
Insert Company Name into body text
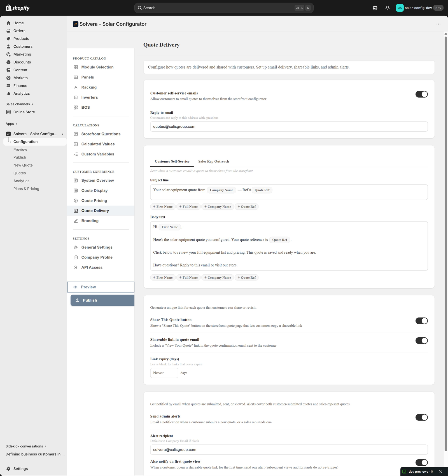click(x=218, y=278)
